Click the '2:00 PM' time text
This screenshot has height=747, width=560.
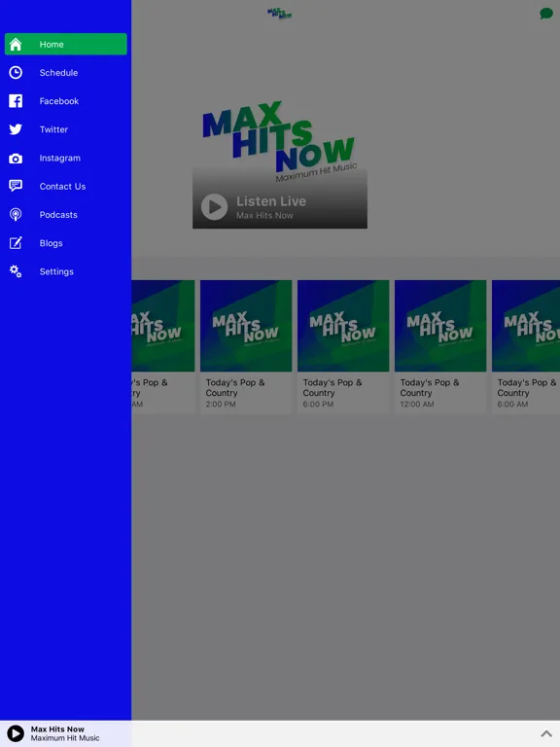(221, 404)
